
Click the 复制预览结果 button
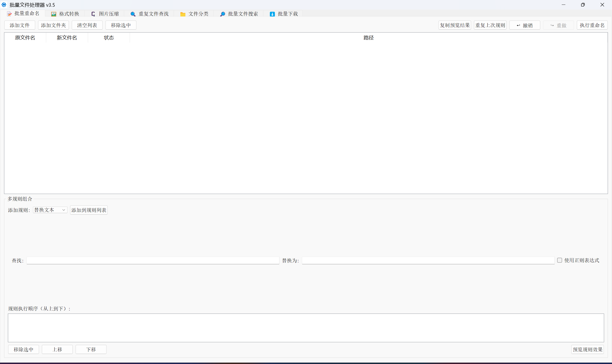click(x=455, y=25)
